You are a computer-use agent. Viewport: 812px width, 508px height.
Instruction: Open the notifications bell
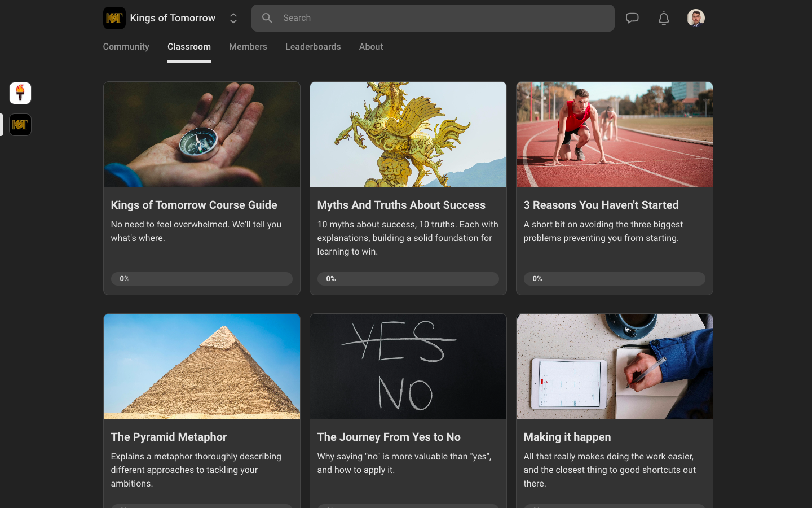(x=664, y=18)
